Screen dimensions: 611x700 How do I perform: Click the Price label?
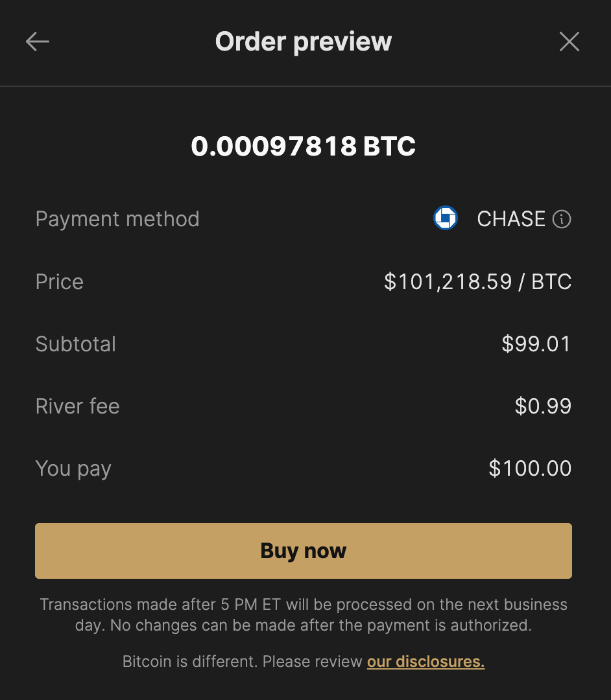(60, 282)
